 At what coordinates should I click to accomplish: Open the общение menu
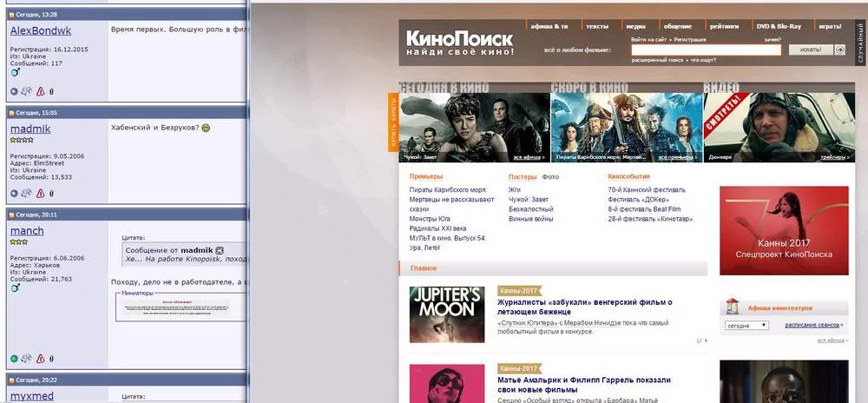tap(678, 26)
